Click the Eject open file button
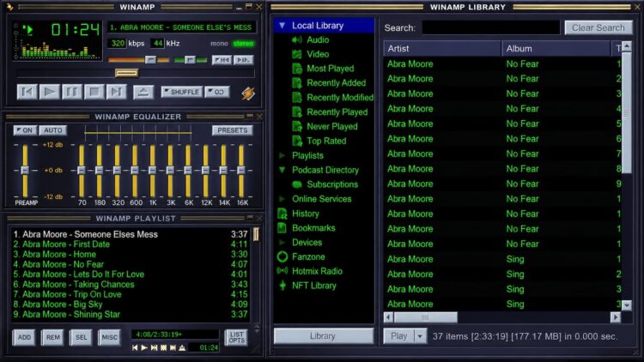Image resolution: width=644 pixels, height=362 pixels. 143,92
